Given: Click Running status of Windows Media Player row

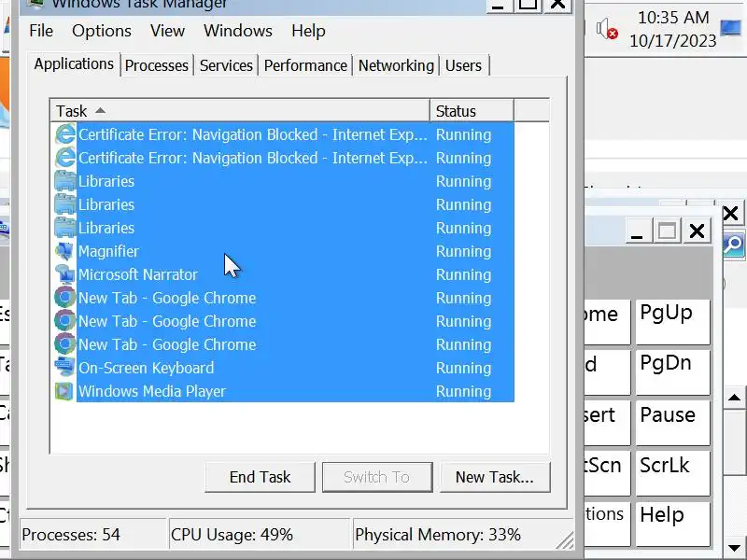Looking at the screenshot, I should [463, 391].
